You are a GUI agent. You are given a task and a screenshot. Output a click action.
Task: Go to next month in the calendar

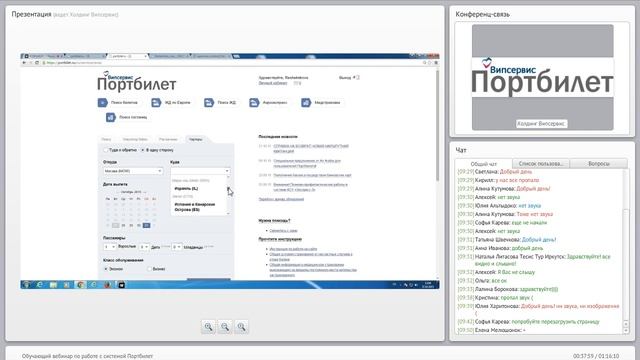point(144,192)
